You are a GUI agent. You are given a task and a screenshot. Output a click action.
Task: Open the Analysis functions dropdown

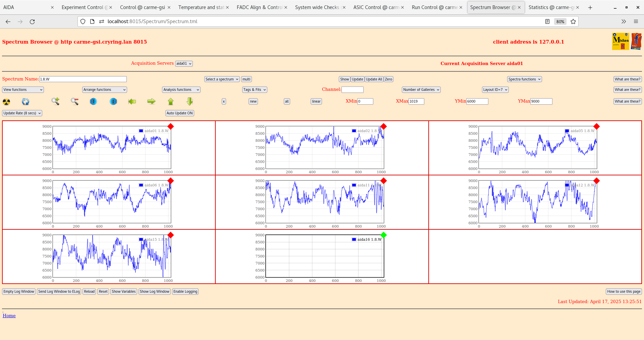[181, 90]
